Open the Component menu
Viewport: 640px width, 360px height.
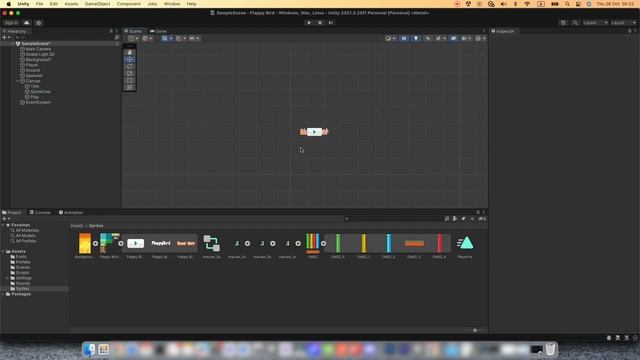click(129, 4)
